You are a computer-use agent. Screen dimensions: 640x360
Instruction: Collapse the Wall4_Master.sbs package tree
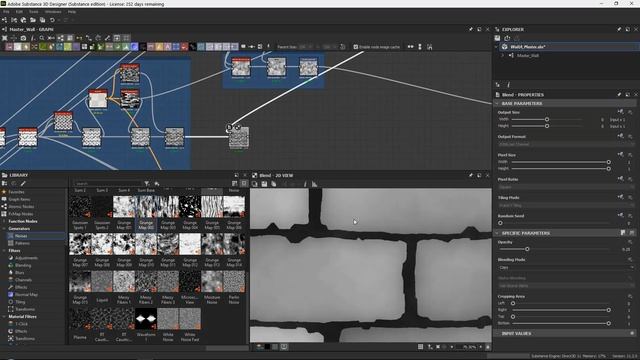pyautogui.click(x=496, y=47)
